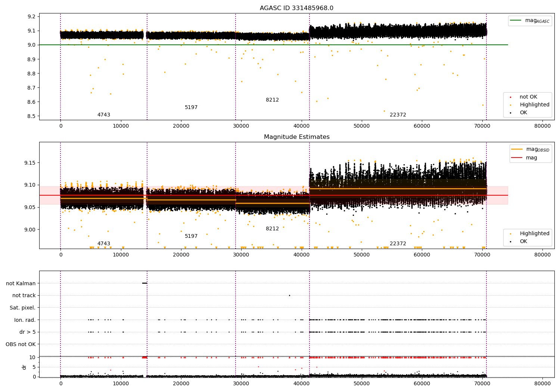Viewport: 560px width, 392px height.
Task: Click the '80000' x-tick of the top plot
Action: pyautogui.click(x=542, y=126)
